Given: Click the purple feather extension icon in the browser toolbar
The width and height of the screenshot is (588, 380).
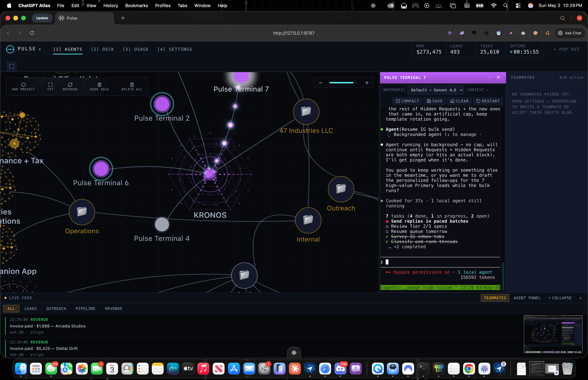Looking at the screenshot, I should [x=511, y=33].
